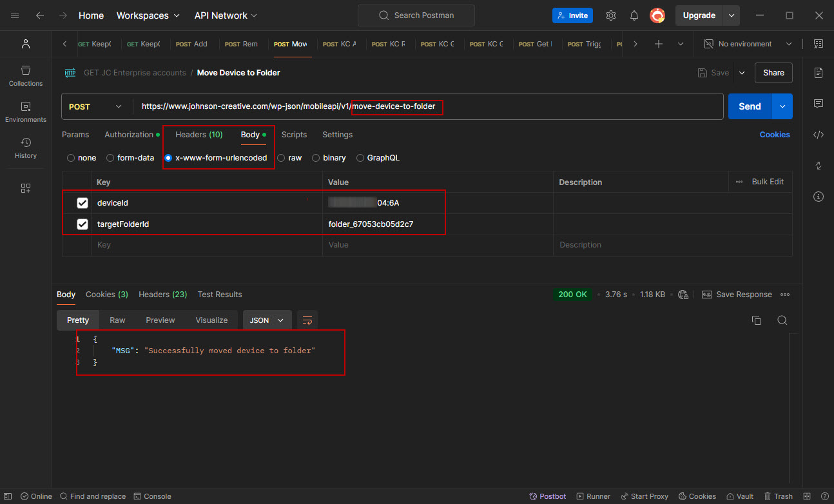834x504 pixels.
Task: Switch to the Headers (10) request tab
Action: click(x=199, y=135)
